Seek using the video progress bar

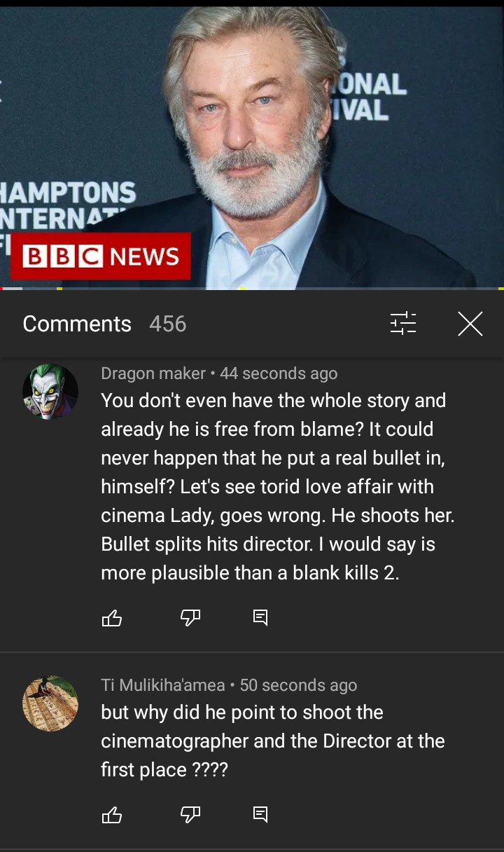click(252, 288)
